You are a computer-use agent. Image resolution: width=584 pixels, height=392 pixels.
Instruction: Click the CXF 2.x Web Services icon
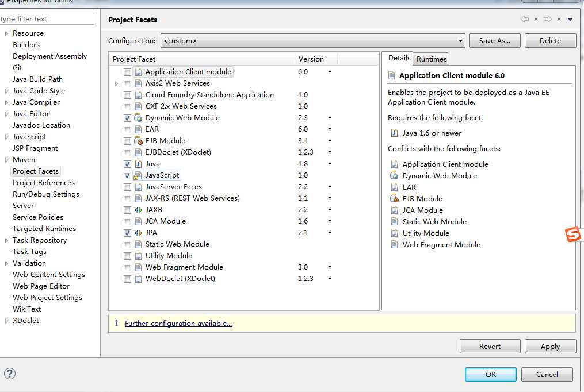(138, 106)
